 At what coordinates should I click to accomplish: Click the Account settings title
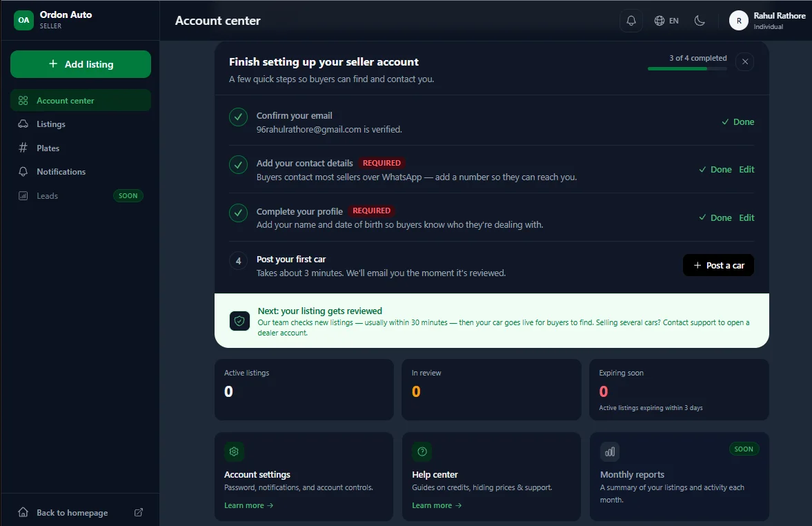point(257,475)
